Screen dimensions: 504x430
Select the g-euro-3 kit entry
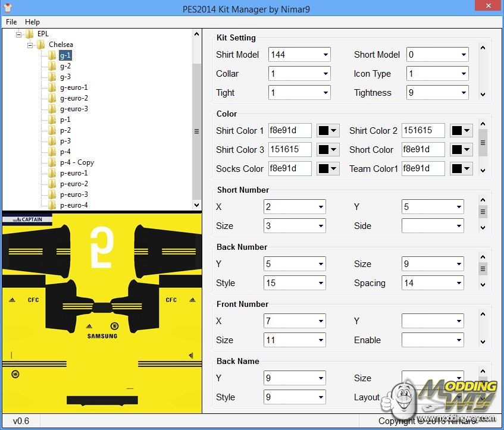(74, 109)
